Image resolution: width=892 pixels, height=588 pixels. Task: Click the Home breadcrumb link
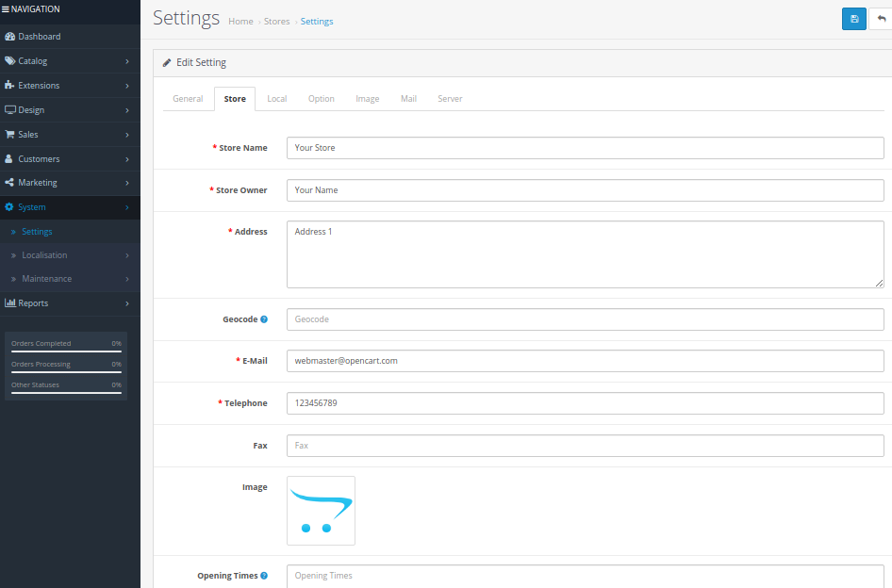240,21
